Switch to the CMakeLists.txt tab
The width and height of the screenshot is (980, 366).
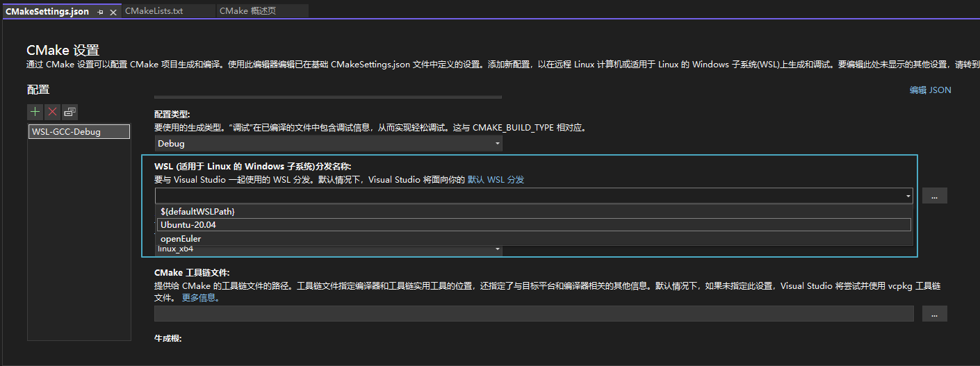tap(154, 11)
